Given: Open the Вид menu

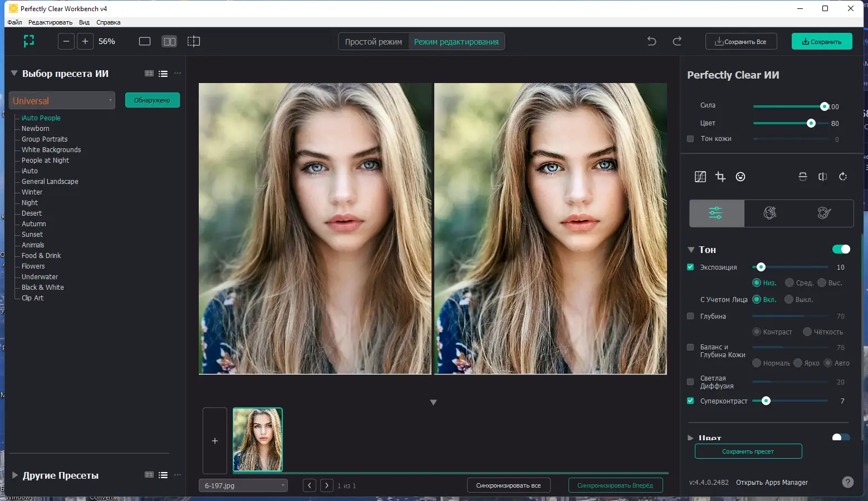Looking at the screenshot, I should tap(84, 22).
